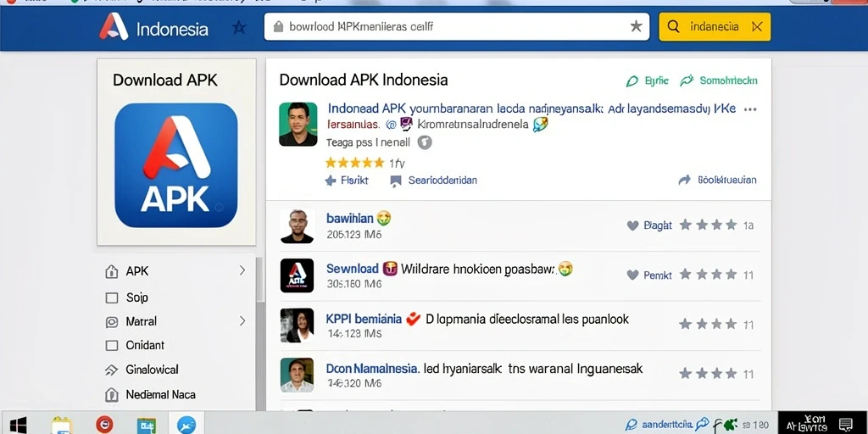Click the Ginalowical arrows icon
This screenshot has width=868, height=434.
coord(112,370)
